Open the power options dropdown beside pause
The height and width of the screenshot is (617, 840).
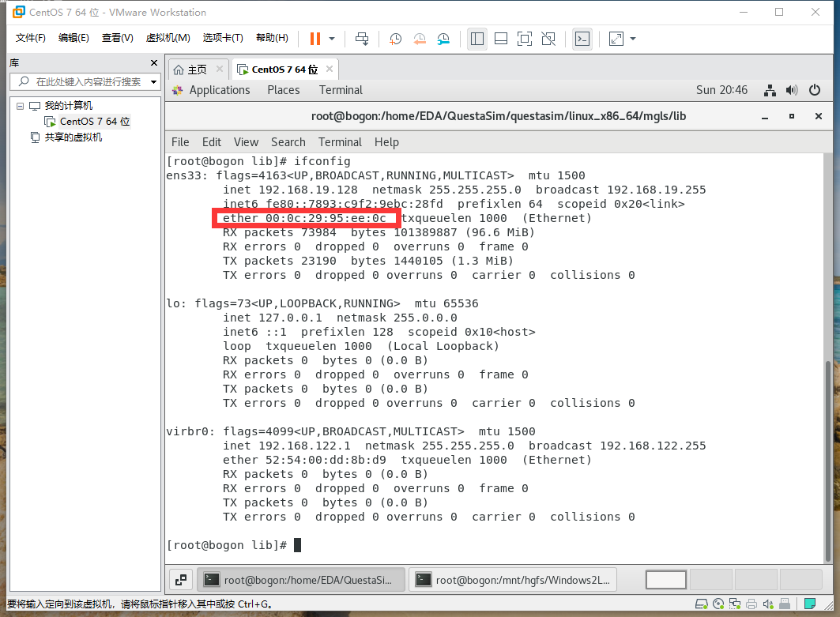point(332,39)
